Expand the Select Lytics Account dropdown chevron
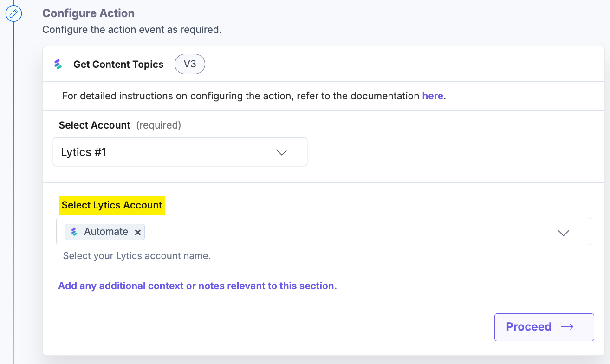The width and height of the screenshot is (610, 364). (x=564, y=233)
